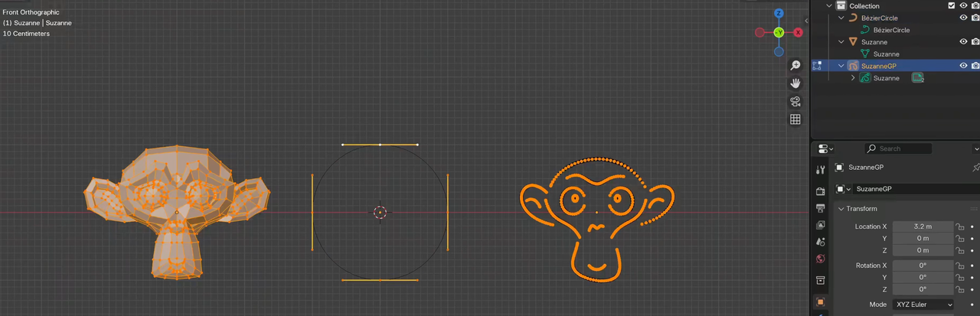The image size is (980, 316).
Task: Click the properties Search field
Action: tap(898, 148)
